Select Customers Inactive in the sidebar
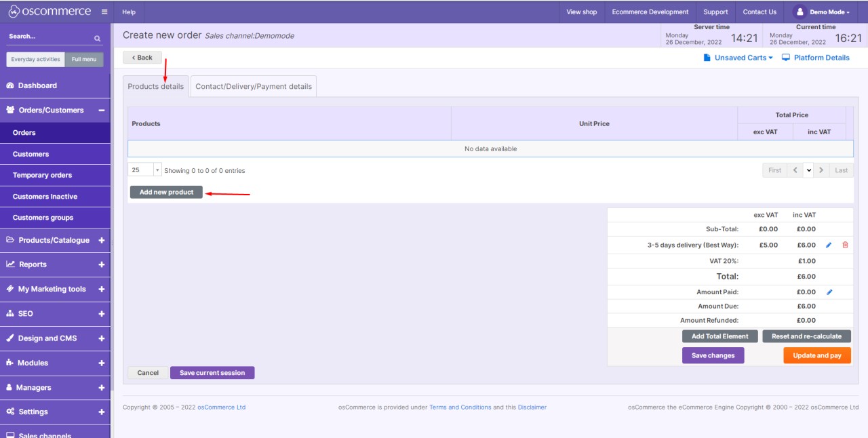 tap(55, 197)
